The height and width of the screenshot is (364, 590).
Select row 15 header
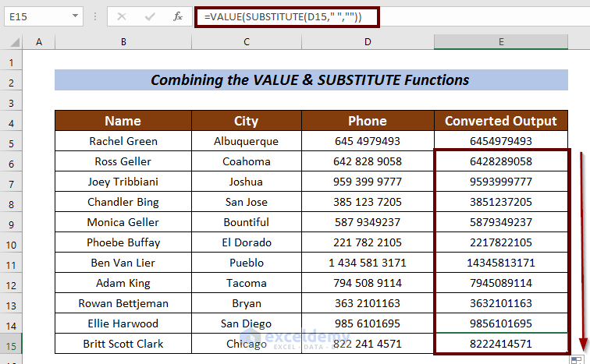12,344
